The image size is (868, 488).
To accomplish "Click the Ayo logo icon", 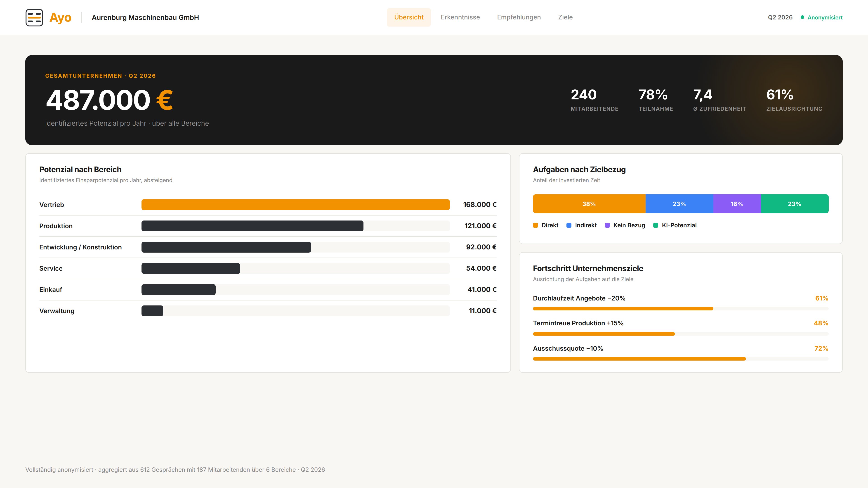I will click(x=34, y=18).
